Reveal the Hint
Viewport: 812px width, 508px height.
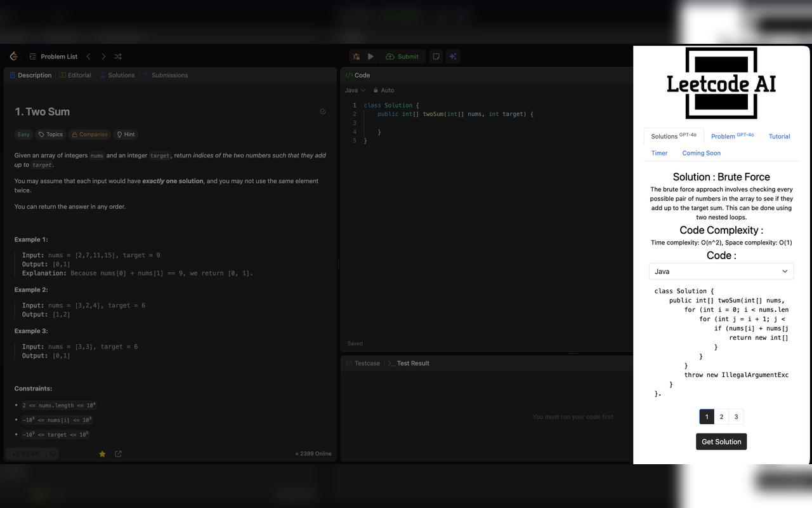tap(126, 135)
